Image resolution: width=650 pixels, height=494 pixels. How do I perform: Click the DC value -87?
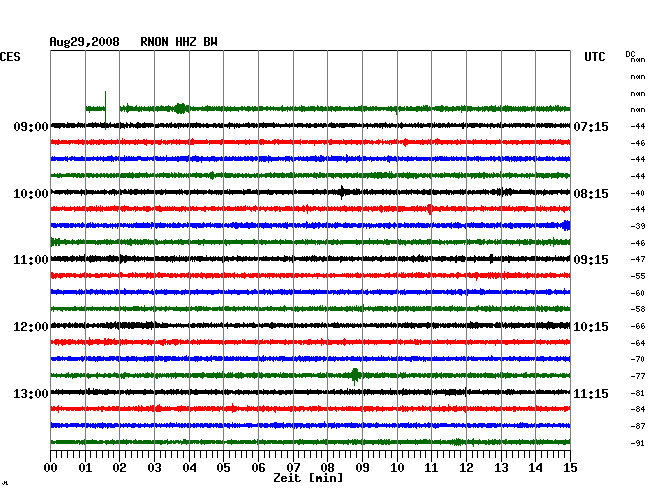pos(638,426)
